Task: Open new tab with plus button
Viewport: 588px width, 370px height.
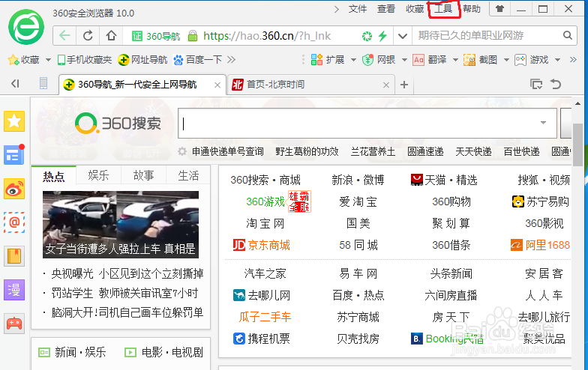Action: 404,85
